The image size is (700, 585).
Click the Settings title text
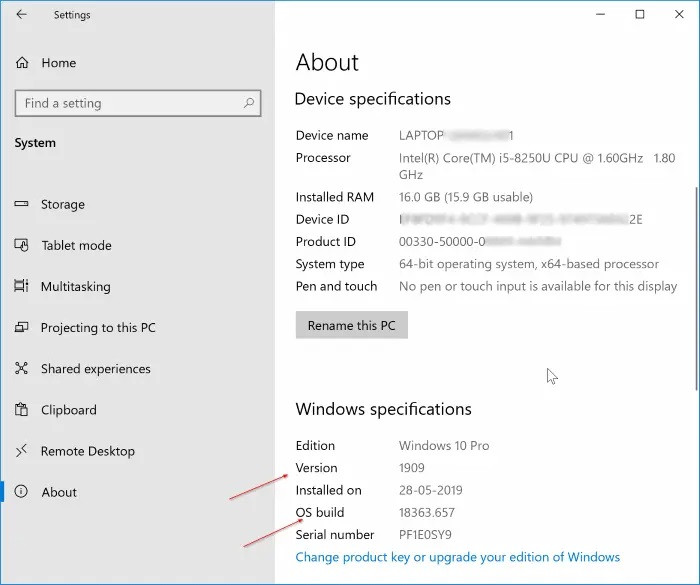pos(72,15)
